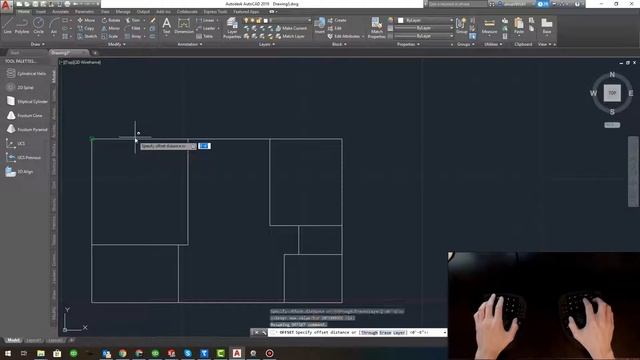Select the Arc tool
Screen dimensions: 640x360
point(54,25)
